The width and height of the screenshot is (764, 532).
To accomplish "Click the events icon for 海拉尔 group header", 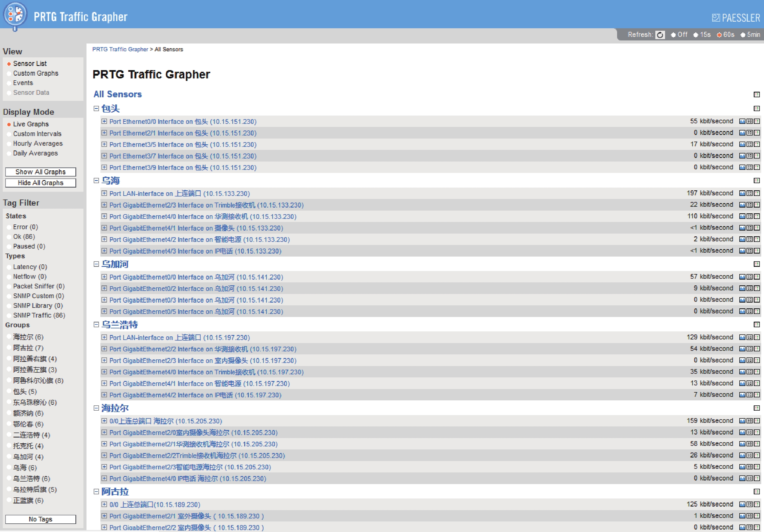I will point(757,408).
